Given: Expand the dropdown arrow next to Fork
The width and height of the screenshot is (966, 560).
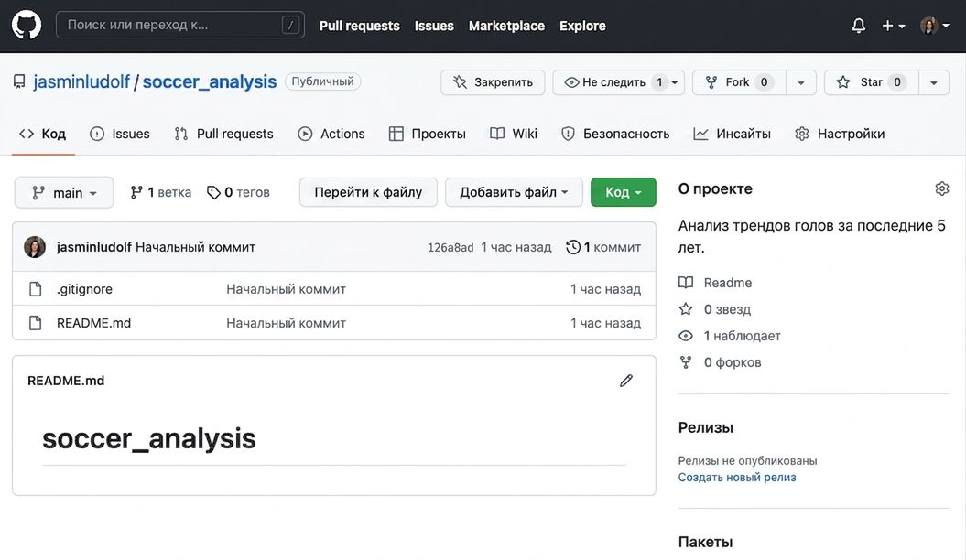Looking at the screenshot, I should click(x=801, y=82).
